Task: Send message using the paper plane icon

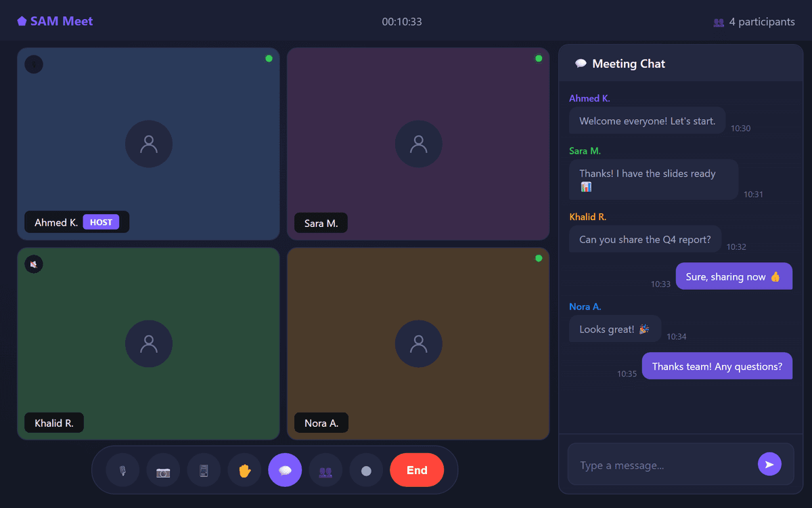Action: (769, 465)
